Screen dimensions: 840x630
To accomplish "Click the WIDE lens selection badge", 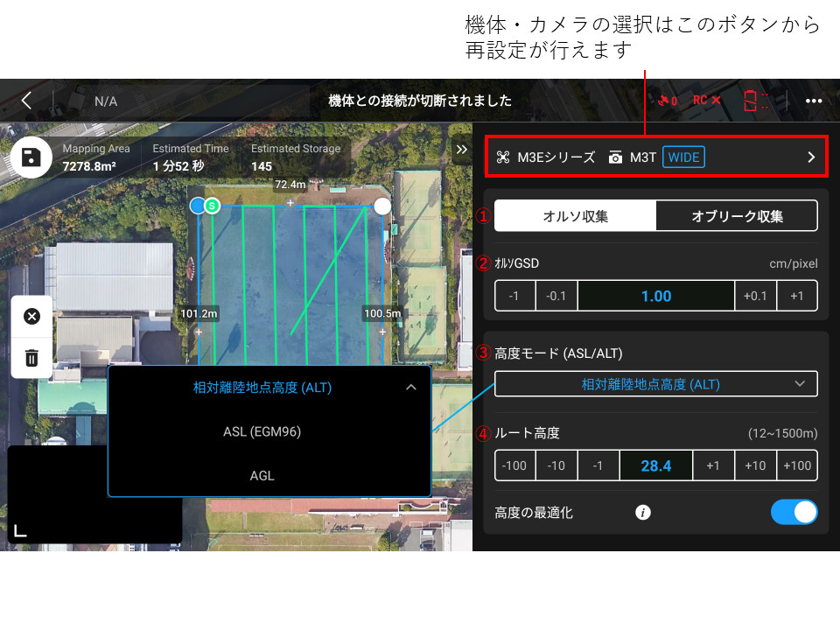I will coord(684,157).
